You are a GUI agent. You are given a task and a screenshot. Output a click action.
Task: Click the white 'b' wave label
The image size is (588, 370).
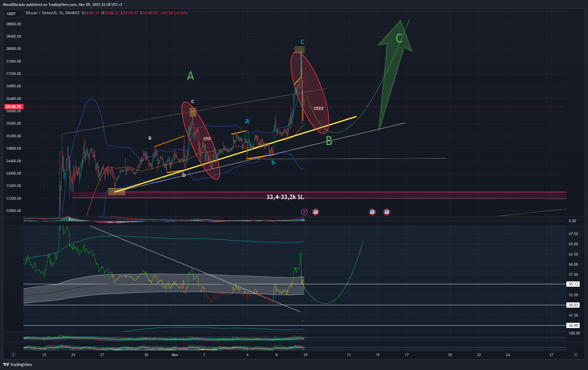click(184, 175)
